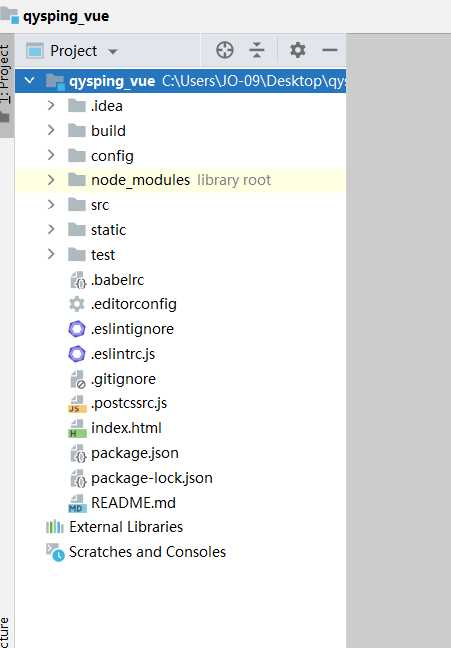Open the Project view dropdown

click(112, 52)
